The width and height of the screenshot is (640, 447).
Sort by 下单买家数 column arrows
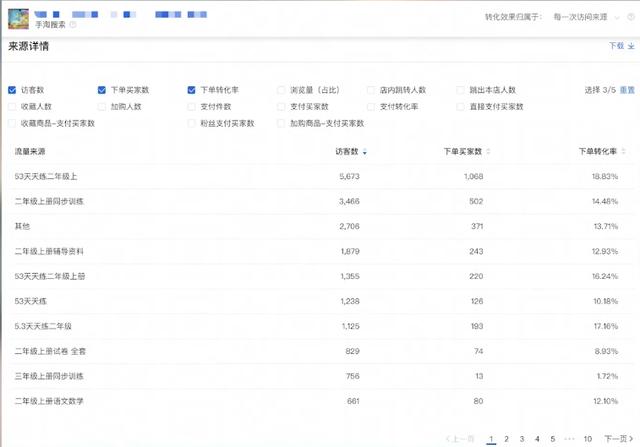(x=488, y=151)
